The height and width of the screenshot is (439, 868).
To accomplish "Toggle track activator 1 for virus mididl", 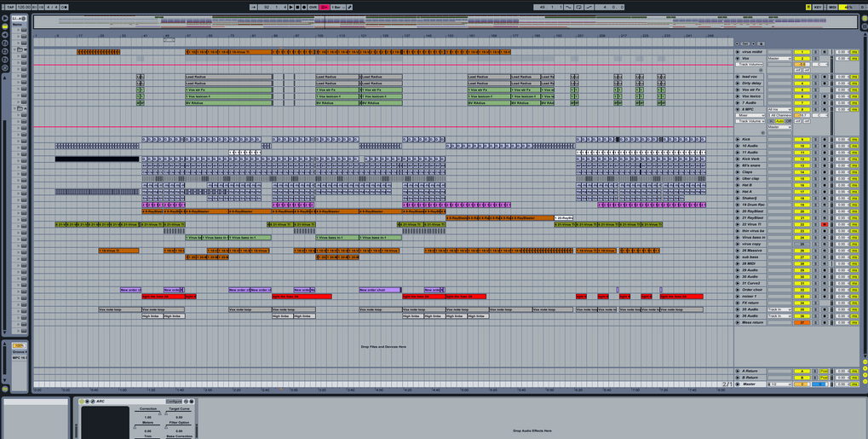I will tap(802, 52).
